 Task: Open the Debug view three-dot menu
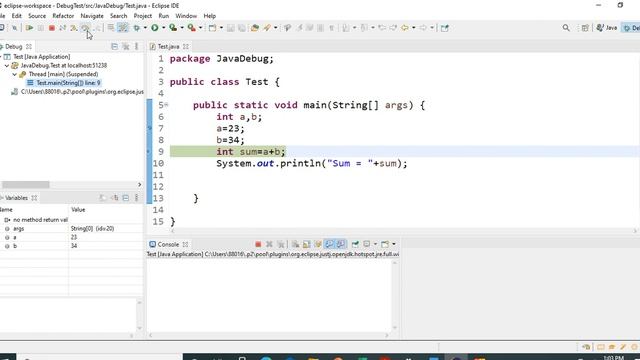(x=137, y=47)
